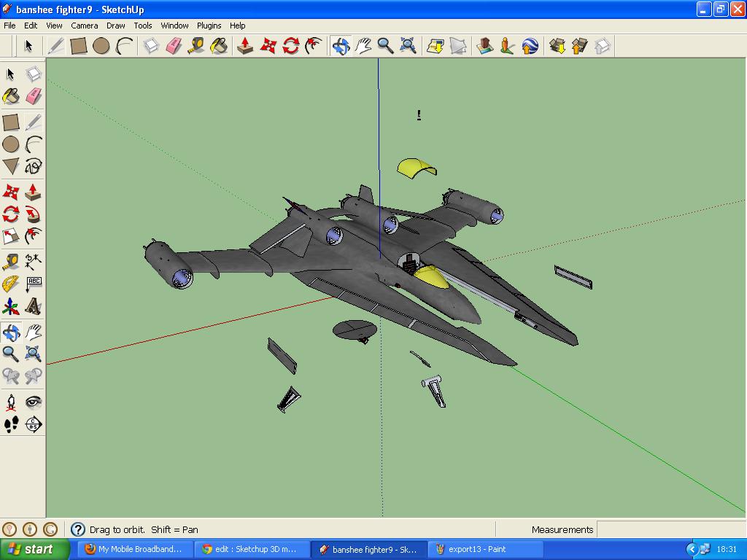Open the Window menu
The width and height of the screenshot is (747, 560).
click(174, 26)
